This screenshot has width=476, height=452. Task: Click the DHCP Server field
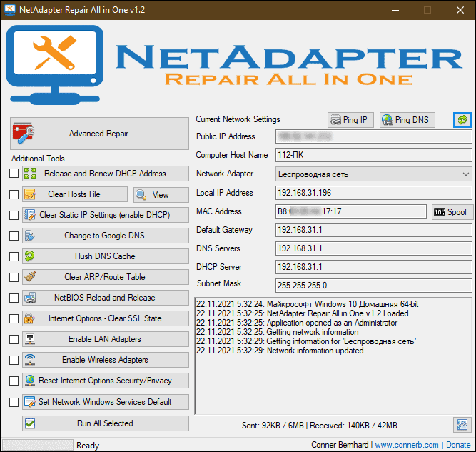tap(374, 267)
